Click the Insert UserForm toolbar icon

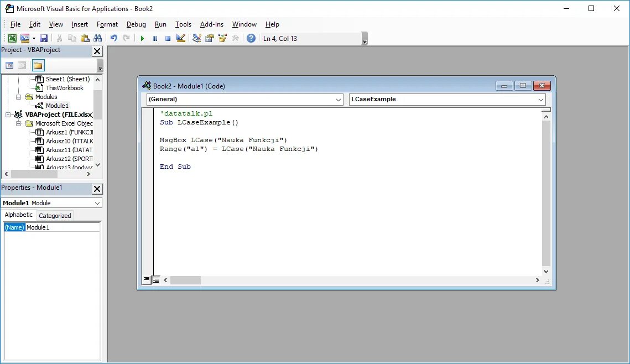click(x=25, y=38)
